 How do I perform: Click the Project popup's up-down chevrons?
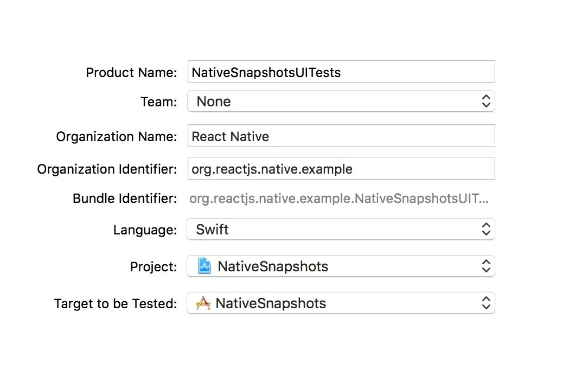tap(486, 266)
